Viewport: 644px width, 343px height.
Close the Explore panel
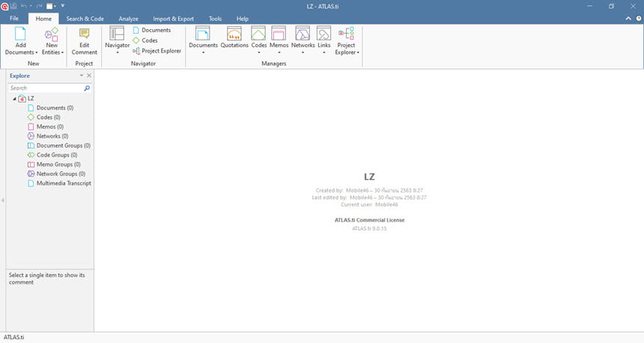(x=89, y=76)
